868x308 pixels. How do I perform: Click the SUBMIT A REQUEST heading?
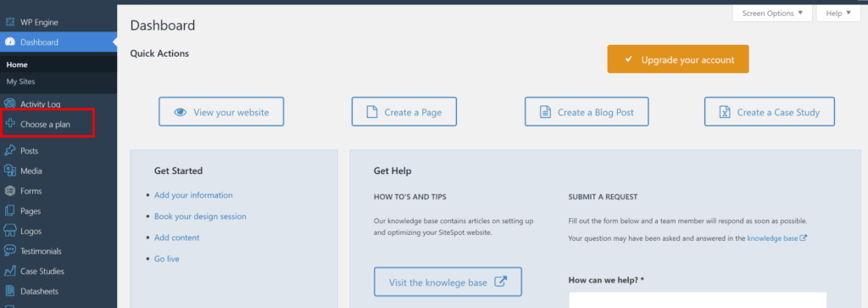603,197
